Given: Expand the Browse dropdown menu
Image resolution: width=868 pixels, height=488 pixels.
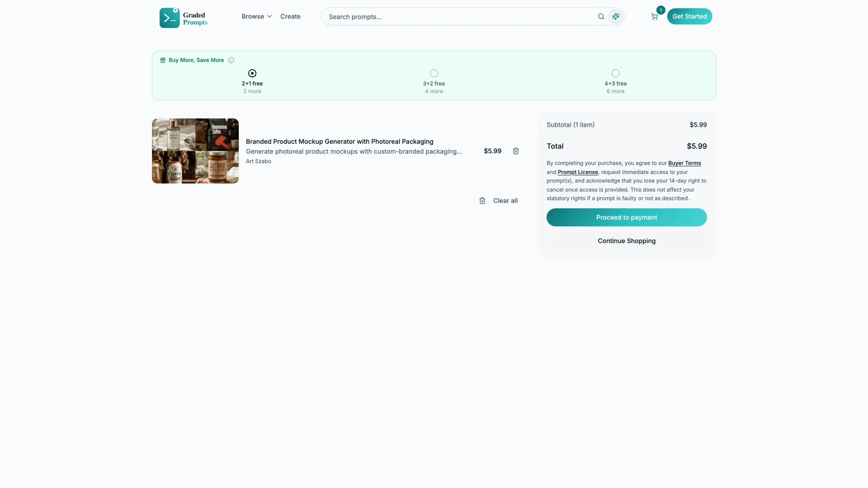Looking at the screenshot, I should pyautogui.click(x=256, y=17).
